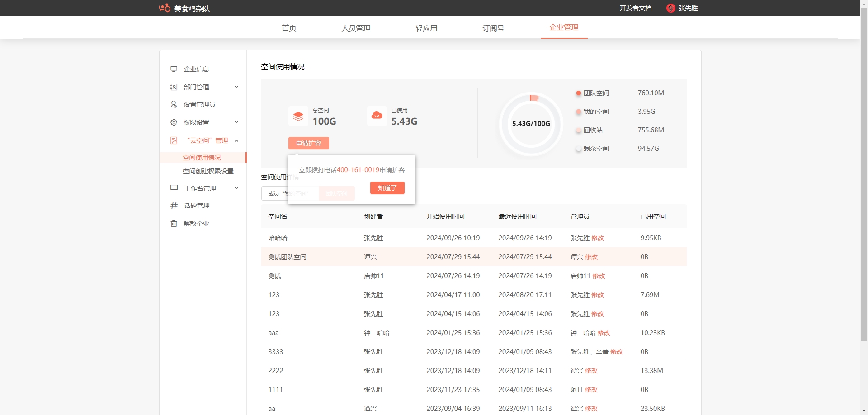868x415 pixels.
Task: Click the 空间名 column header
Action: point(278,216)
